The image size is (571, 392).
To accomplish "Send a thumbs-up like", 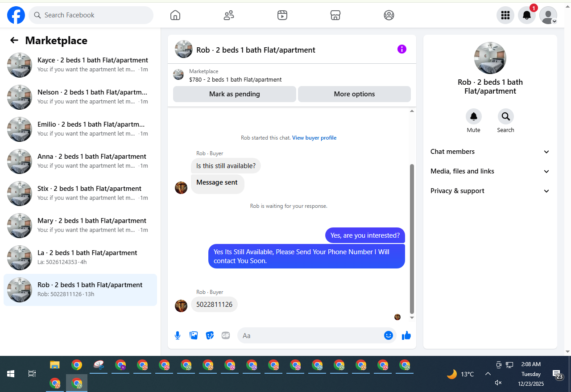I will point(406,335).
